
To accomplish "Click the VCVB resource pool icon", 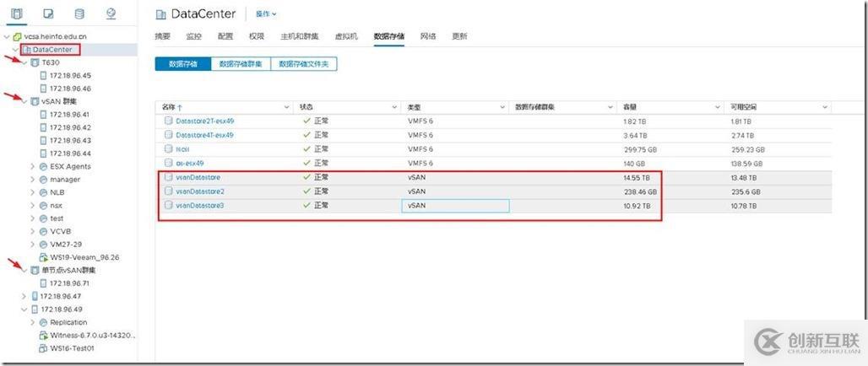I will (x=44, y=231).
